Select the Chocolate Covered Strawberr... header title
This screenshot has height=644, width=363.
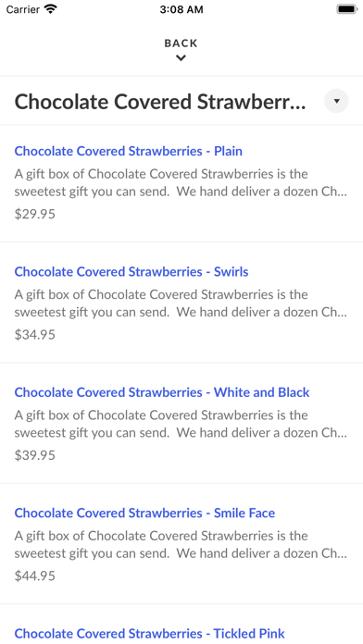click(160, 102)
